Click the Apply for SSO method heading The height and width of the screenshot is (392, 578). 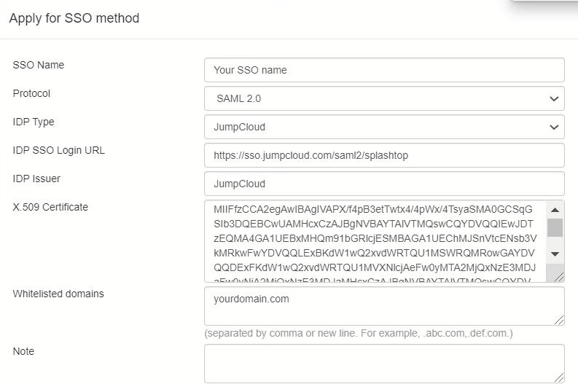click(74, 18)
